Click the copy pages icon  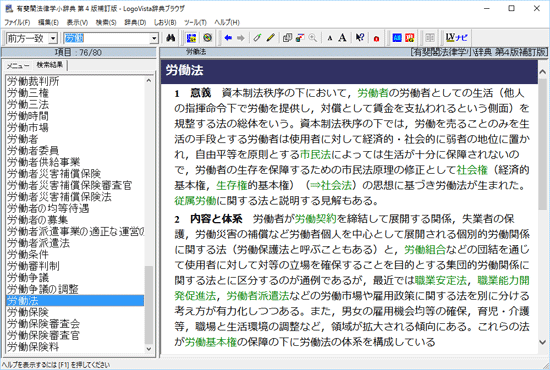coord(287,38)
